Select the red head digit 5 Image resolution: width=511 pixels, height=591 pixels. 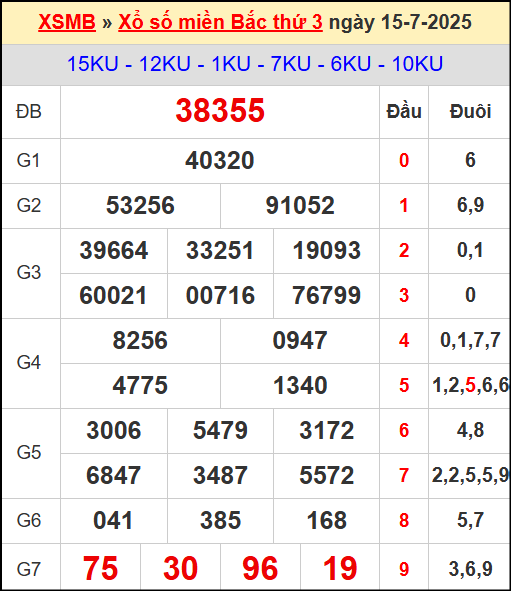tap(404, 386)
